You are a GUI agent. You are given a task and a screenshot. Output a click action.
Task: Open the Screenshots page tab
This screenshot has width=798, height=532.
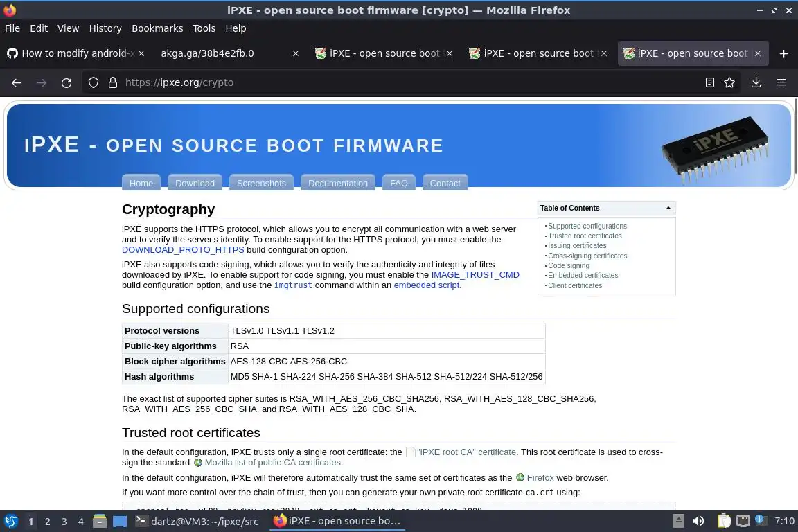click(261, 183)
